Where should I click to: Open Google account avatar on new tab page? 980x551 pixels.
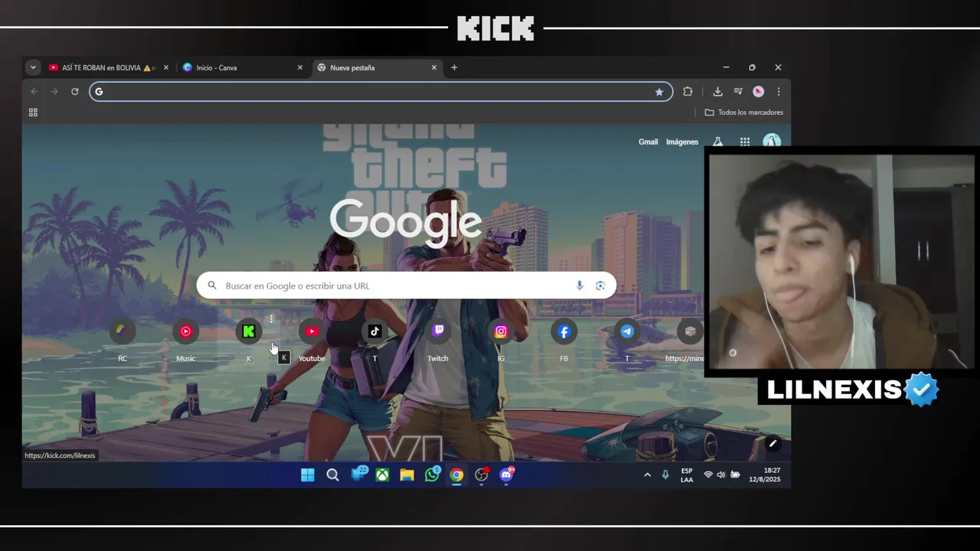coord(772,142)
